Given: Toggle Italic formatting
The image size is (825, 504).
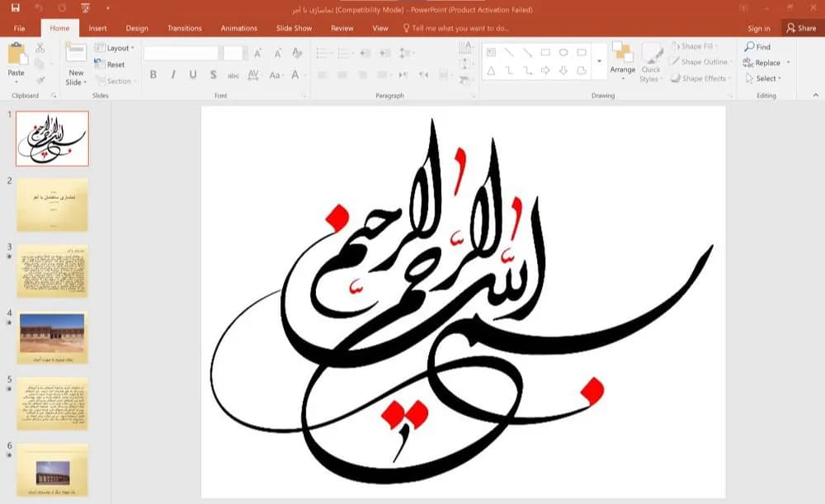Looking at the screenshot, I should 173,75.
